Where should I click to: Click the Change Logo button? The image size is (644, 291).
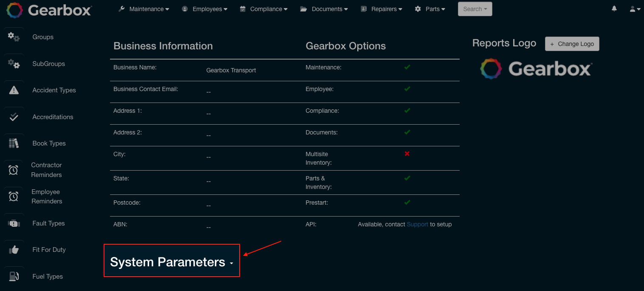click(572, 44)
